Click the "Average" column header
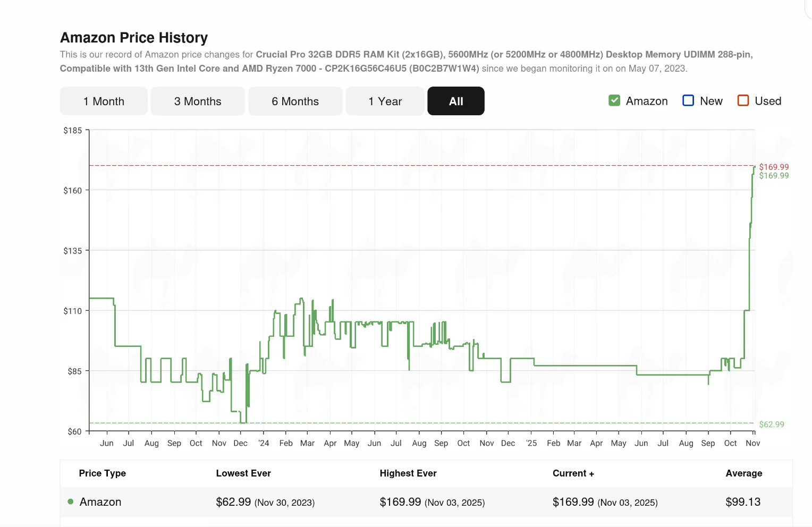 (x=743, y=473)
